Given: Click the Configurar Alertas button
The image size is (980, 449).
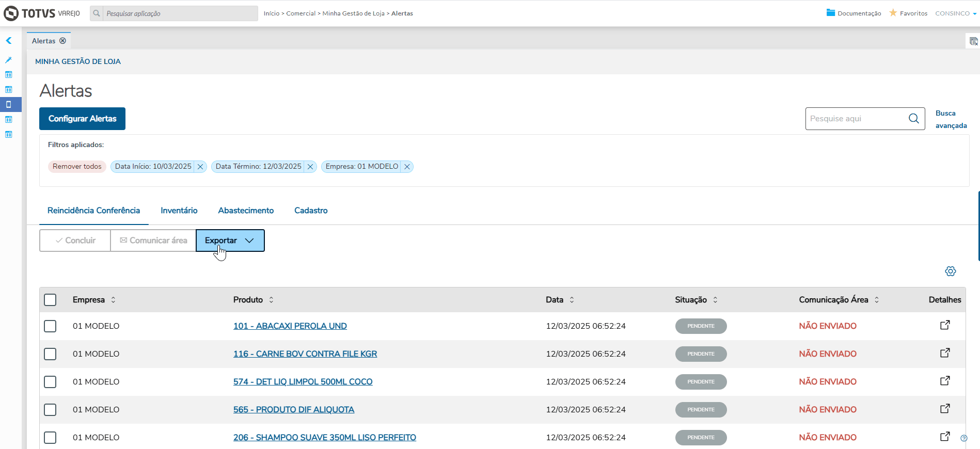Looking at the screenshot, I should (x=83, y=119).
